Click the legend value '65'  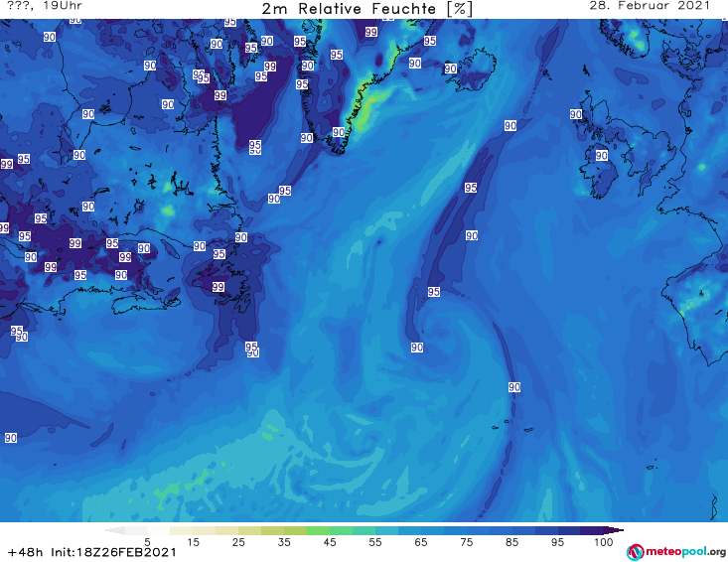[421, 542]
